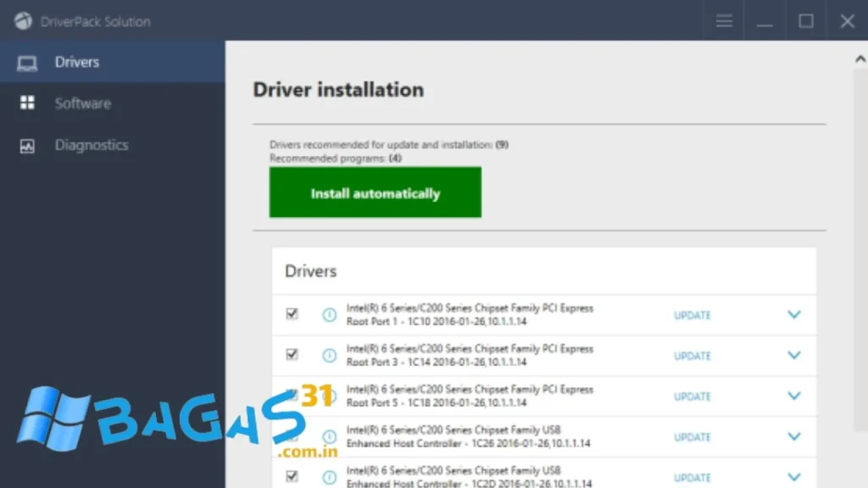This screenshot has width=868, height=488.
Task: Expand details for Root Port 1 - 1C10
Action: pyautogui.click(x=793, y=314)
